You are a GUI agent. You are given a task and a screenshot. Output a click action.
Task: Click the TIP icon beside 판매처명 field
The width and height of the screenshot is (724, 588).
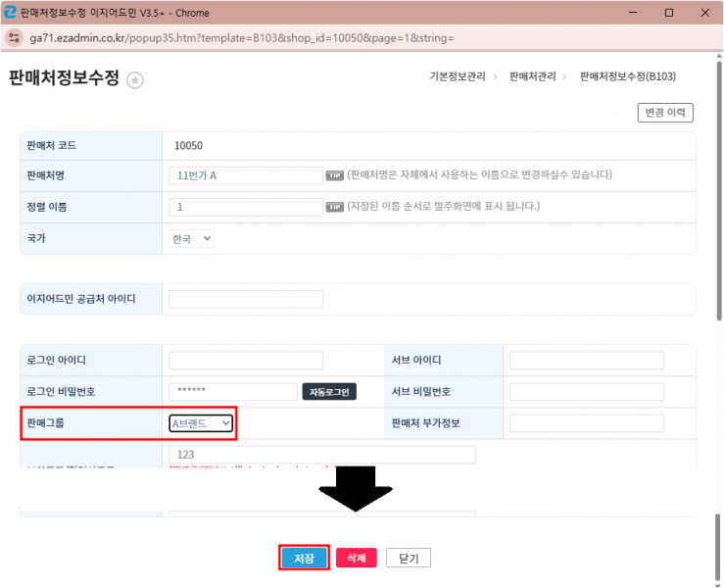(335, 175)
